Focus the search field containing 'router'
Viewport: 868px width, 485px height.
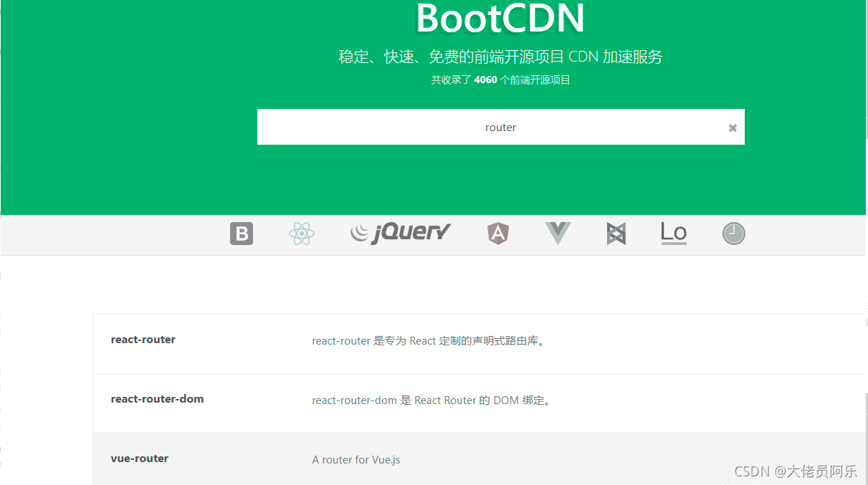(501, 127)
